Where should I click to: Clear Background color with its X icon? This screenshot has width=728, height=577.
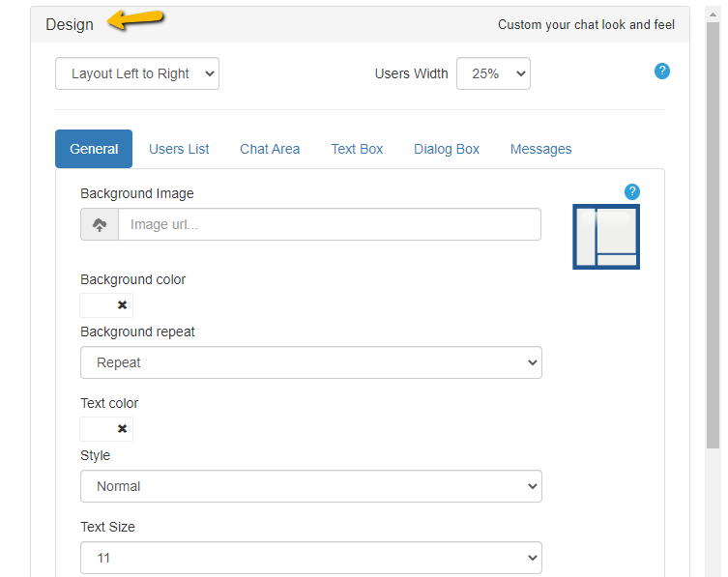[122, 305]
